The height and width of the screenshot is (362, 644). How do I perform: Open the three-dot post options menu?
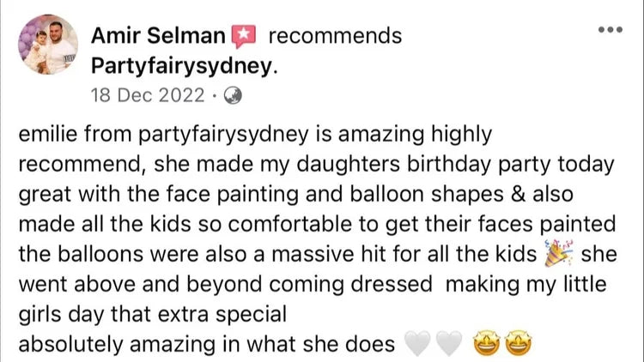pyautogui.click(x=611, y=29)
